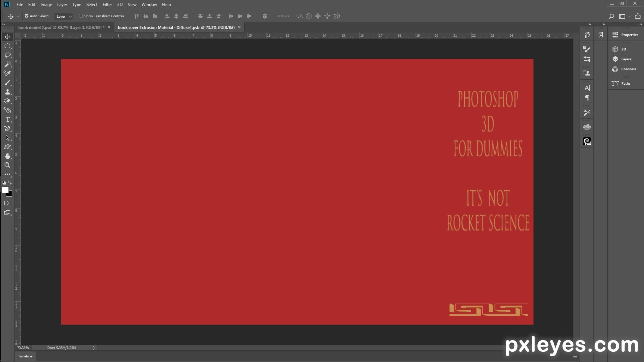Screen dimensions: 644x362
Task: Open the Glyphs panel icon
Action: (x=601, y=35)
